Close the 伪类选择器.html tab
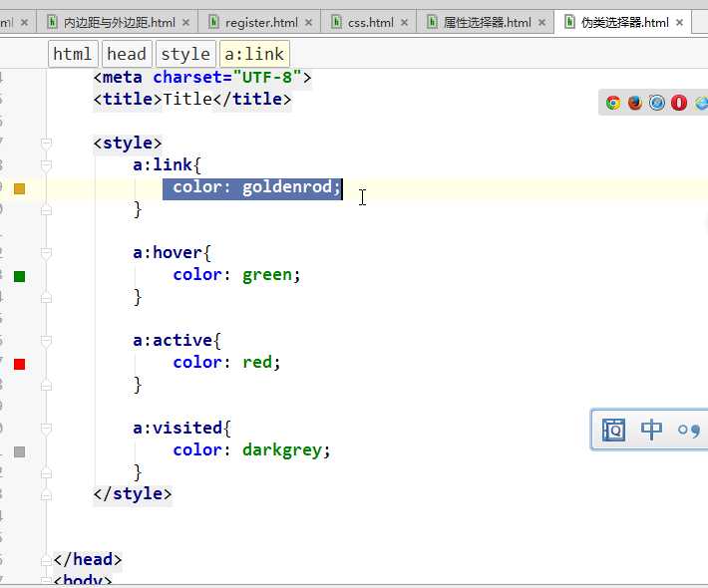The height and width of the screenshot is (588, 708). (679, 22)
